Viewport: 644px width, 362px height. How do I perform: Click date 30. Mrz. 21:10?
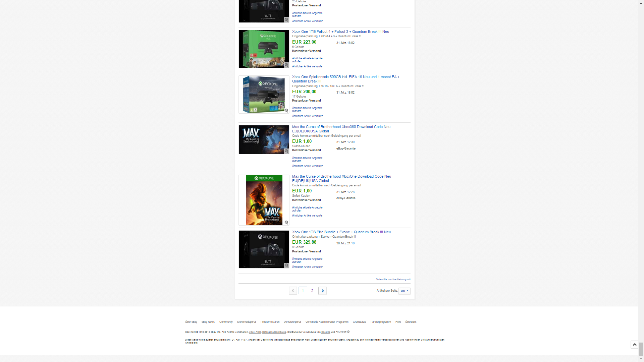pos(345,243)
